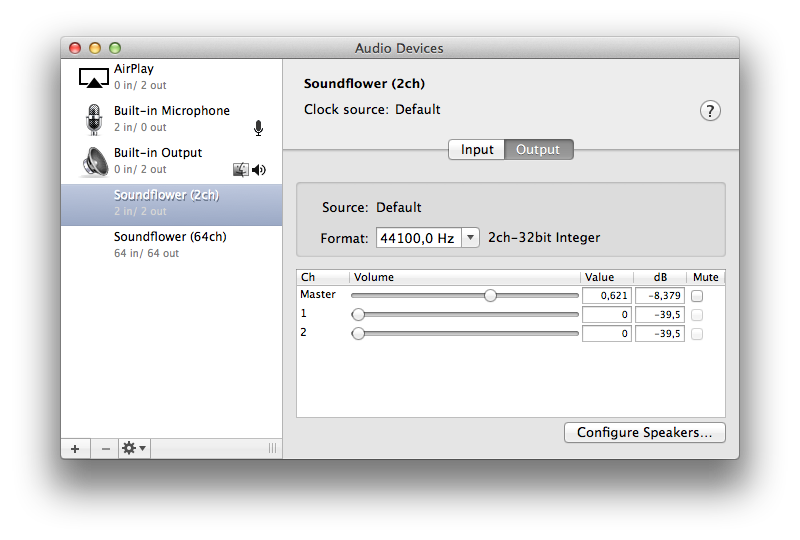
Task: Zoom the Audio Devices window
Action: click(115, 48)
